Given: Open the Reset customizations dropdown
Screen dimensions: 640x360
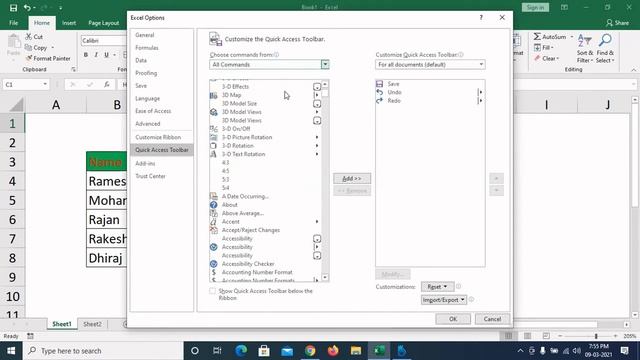Looking at the screenshot, I should (x=437, y=287).
